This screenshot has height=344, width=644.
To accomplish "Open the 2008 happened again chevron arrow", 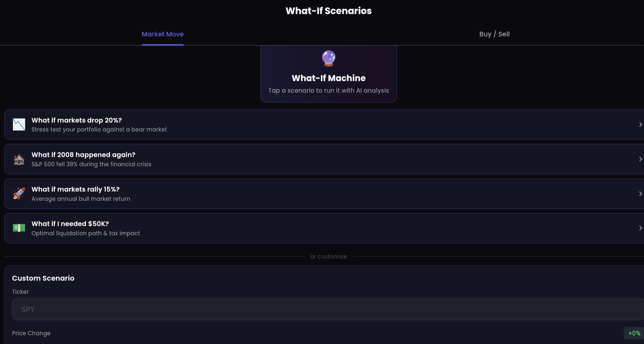I will click(x=640, y=159).
